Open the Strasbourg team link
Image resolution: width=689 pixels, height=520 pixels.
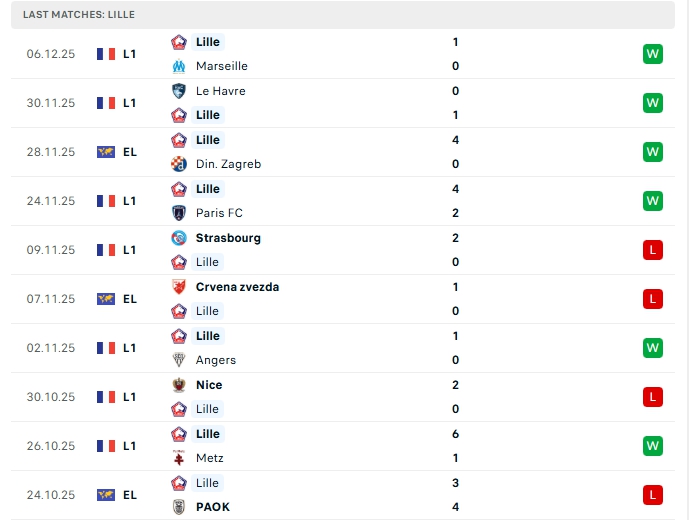click(228, 238)
